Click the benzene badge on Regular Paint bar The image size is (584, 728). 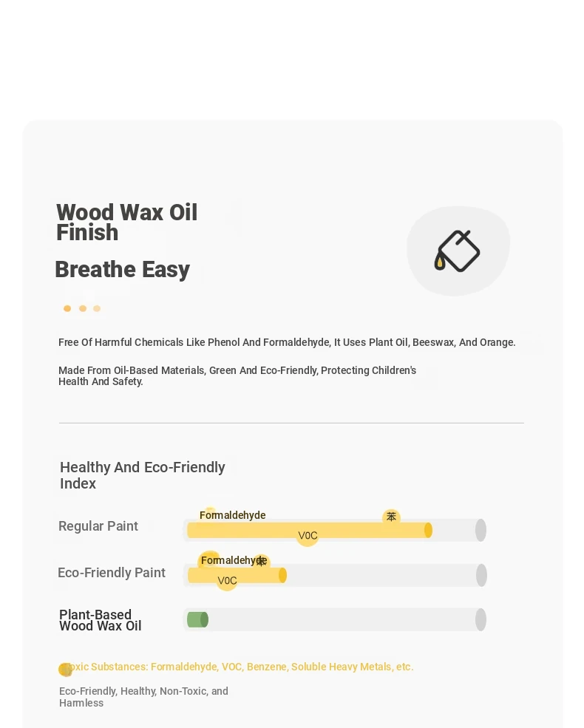tap(391, 517)
